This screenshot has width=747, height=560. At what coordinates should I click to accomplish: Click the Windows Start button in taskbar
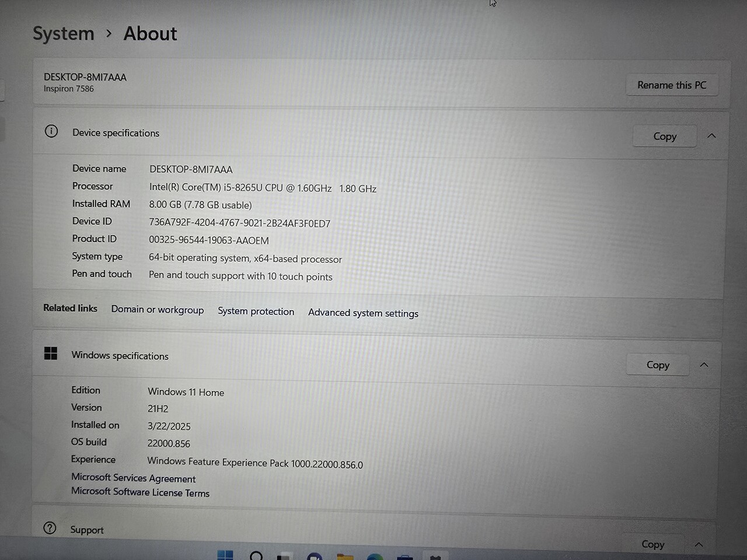225,555
